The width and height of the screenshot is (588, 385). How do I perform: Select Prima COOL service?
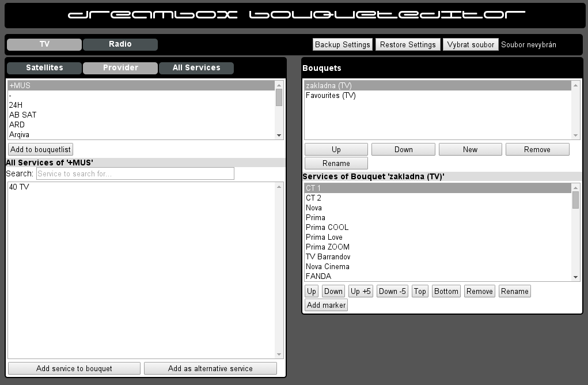[438, 227]
